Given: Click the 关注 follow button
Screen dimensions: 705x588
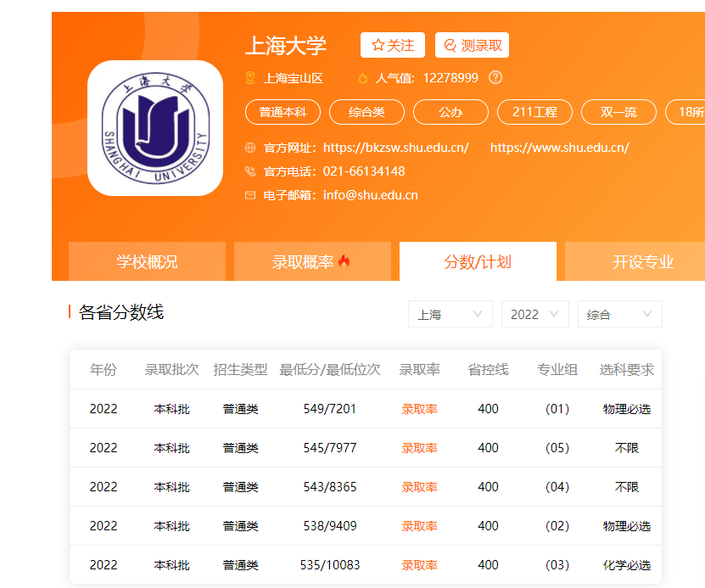Looking at the screenshot, I should point(393,45).
